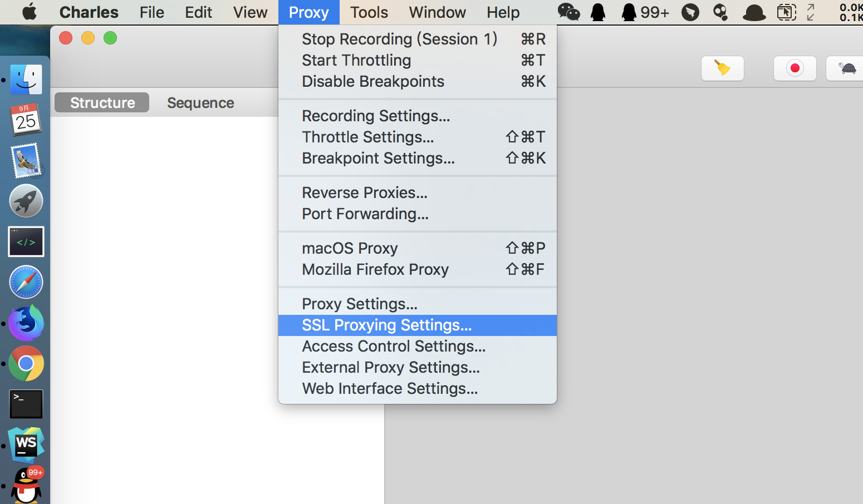Open QQ penguin icon in the dock
The width and height of the screenshot is (863, 504).
click(x=26, y=485)
